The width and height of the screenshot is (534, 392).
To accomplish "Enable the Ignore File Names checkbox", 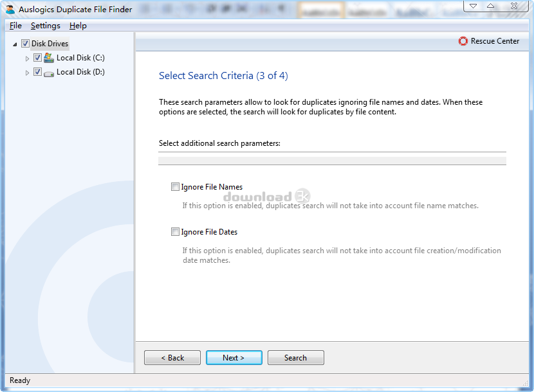I will (175, 187).
